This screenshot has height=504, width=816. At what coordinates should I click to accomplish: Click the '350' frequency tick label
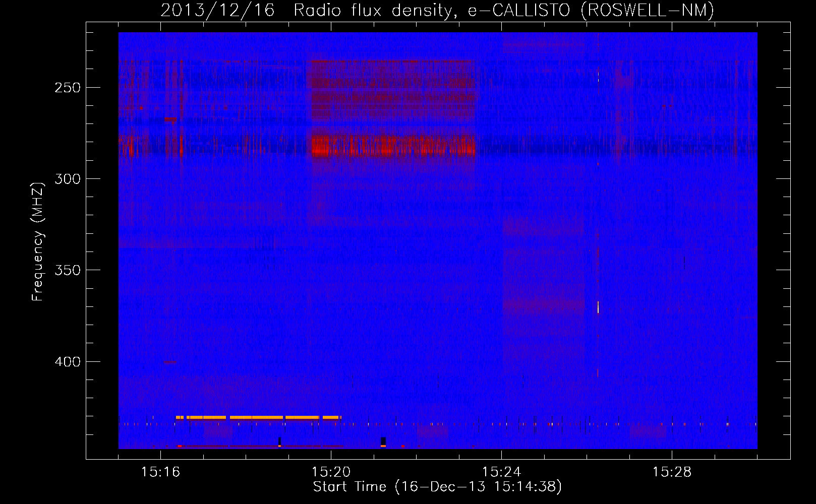tap(68, 270)
